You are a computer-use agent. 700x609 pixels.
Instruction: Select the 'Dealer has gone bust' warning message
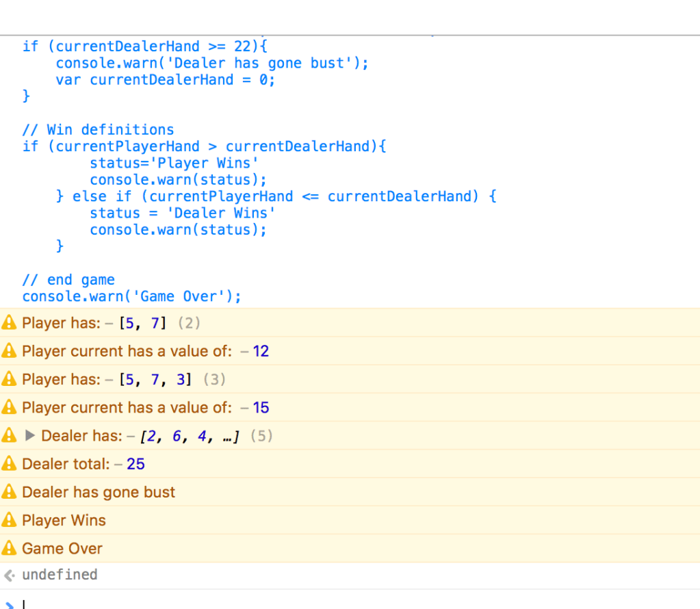[x=99, y=492]
